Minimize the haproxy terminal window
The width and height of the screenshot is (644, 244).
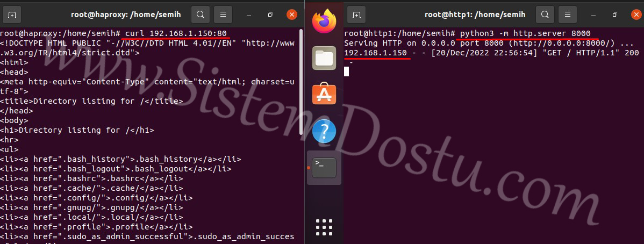click(x=249, y=15)
